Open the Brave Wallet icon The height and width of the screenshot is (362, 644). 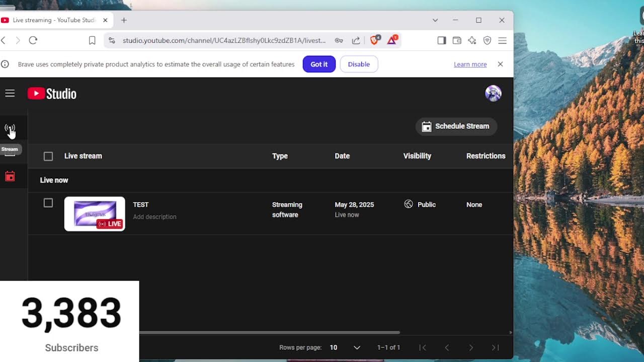457,40
